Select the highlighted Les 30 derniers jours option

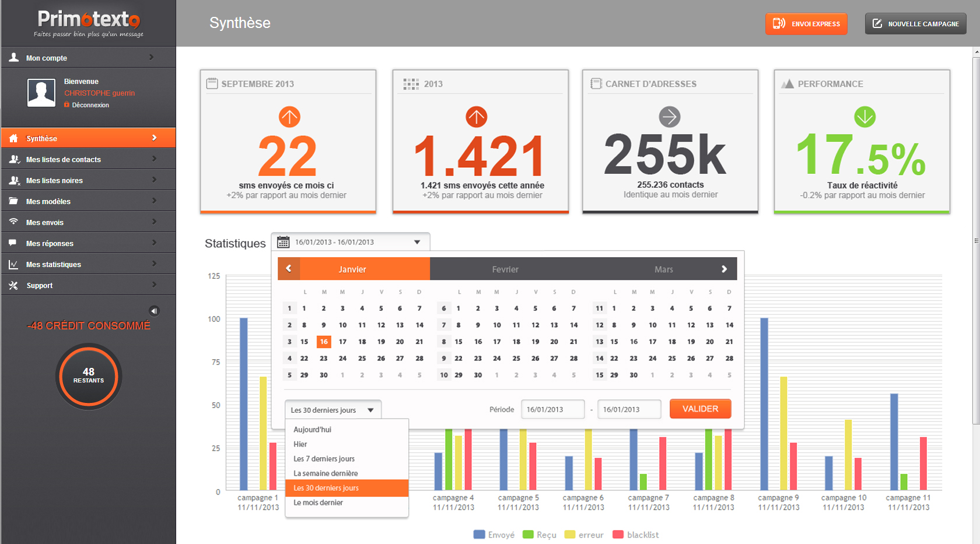[x=347, y=488]
